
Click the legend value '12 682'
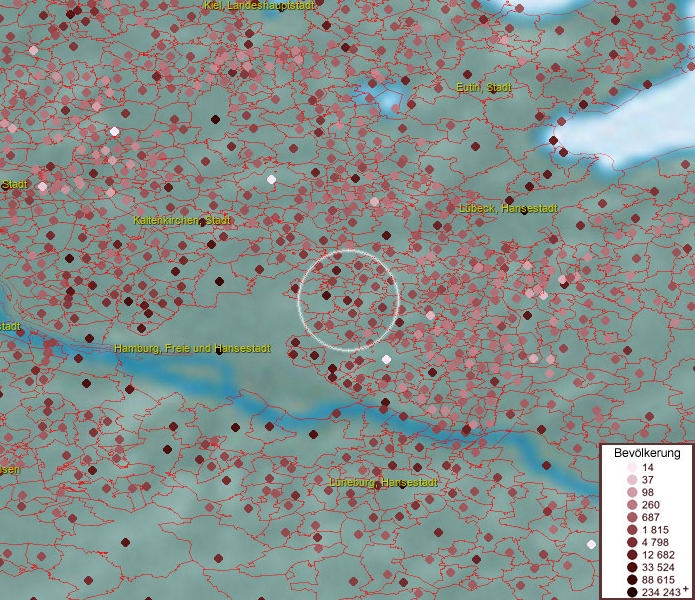658,555
